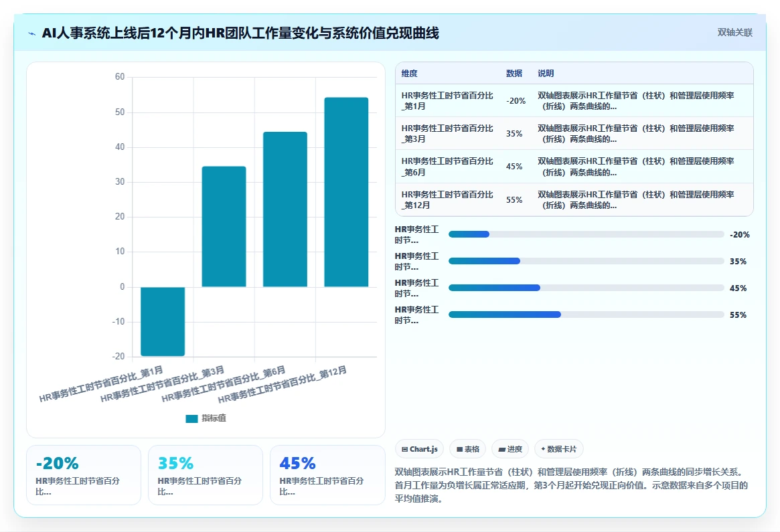Image resolution: width=780 pixels, height=532 pixels.
Task: Click the 35% value in the table
Action: [x=514, y=134]
